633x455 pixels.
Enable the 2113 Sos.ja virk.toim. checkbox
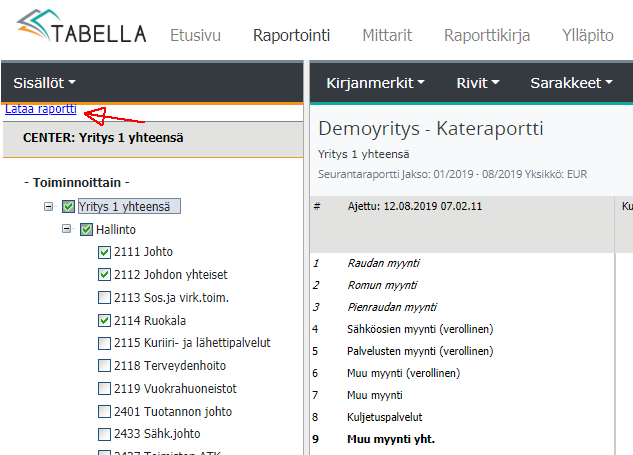105,298
